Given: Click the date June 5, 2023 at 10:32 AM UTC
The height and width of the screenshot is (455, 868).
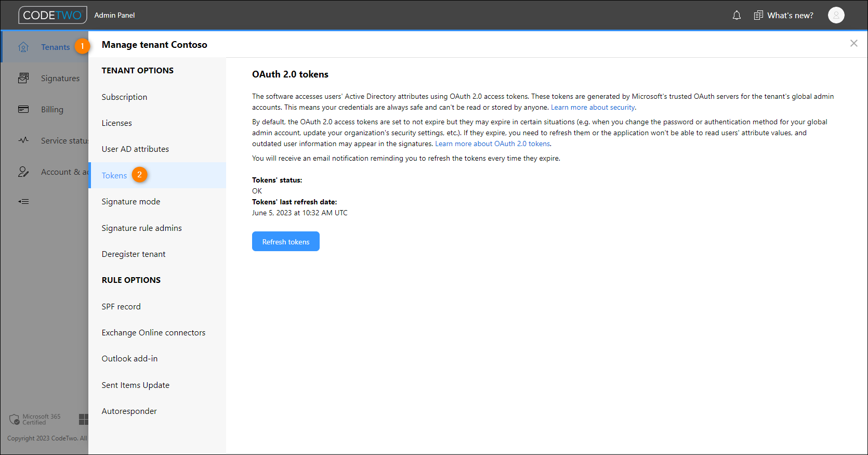Looking at the screenshot, I should [x=300, y=213].
